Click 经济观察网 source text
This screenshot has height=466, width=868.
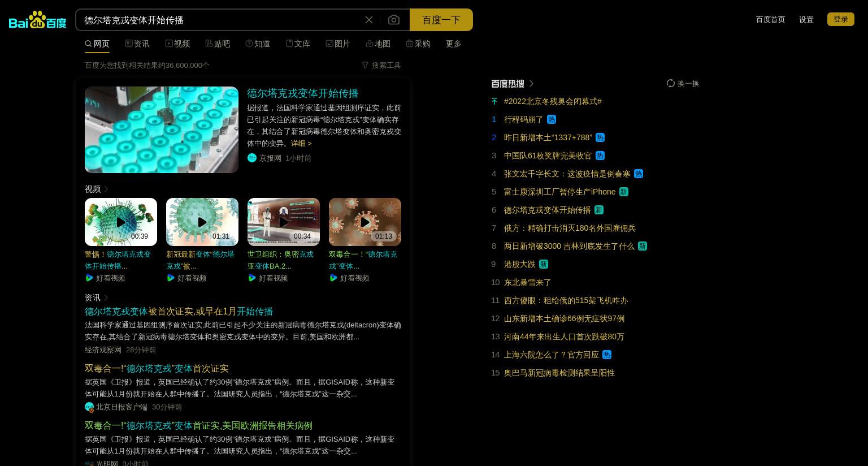coord(103,349)
